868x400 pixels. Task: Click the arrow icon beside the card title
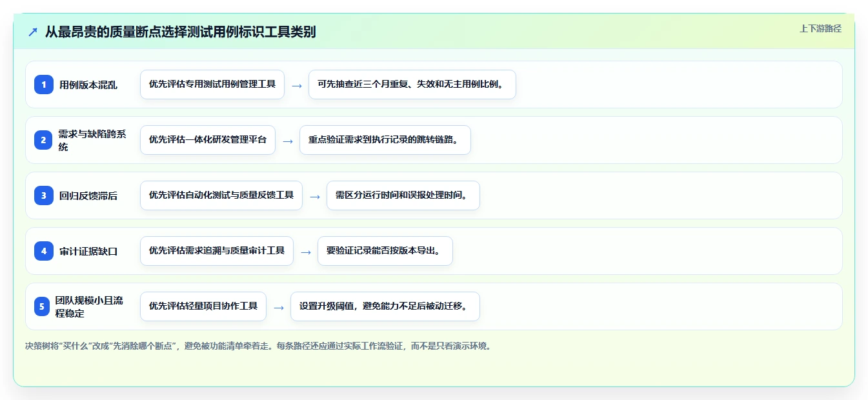tap(33, 32)
